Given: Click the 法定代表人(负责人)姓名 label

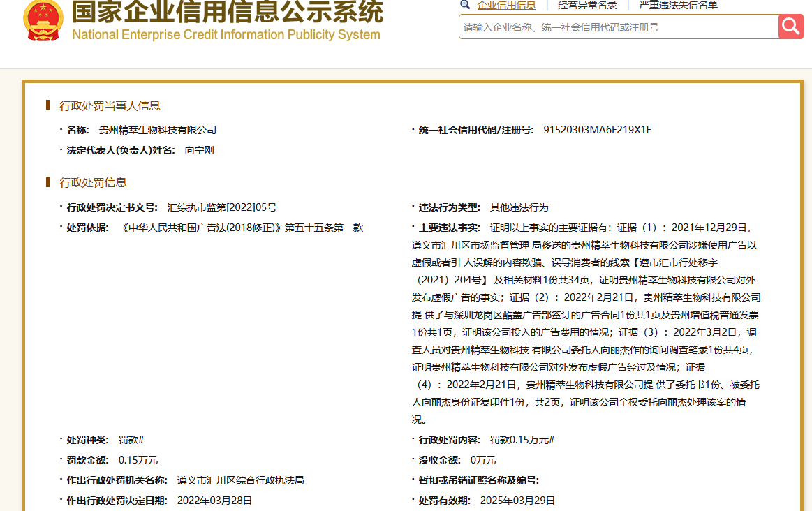Looking at the screenshot, I should [x=121, y=150].
